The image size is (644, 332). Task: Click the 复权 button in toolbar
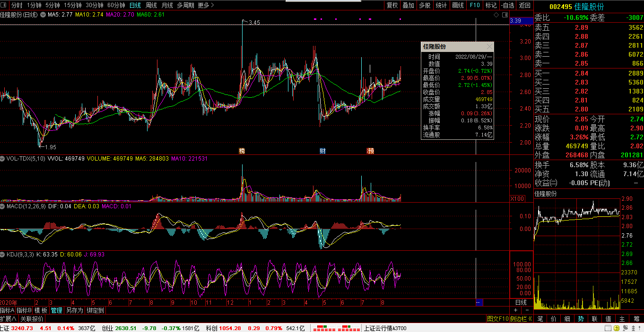[x=392, y=5]
